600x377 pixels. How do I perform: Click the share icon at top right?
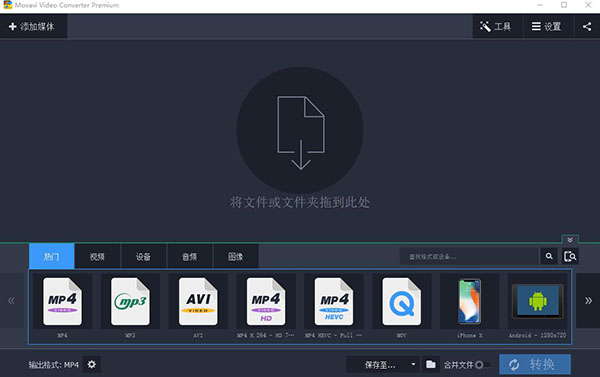(x=587, y=26)
